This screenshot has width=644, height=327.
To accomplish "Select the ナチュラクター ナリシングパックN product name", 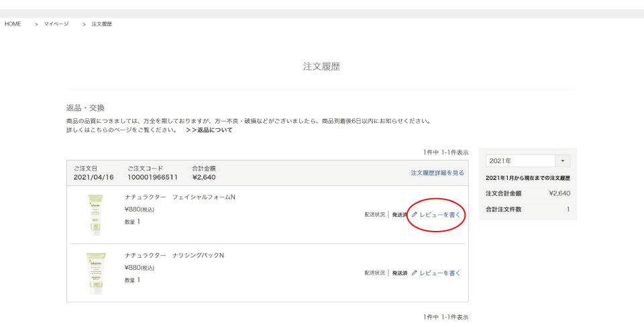I will click(x=174, y=256).
